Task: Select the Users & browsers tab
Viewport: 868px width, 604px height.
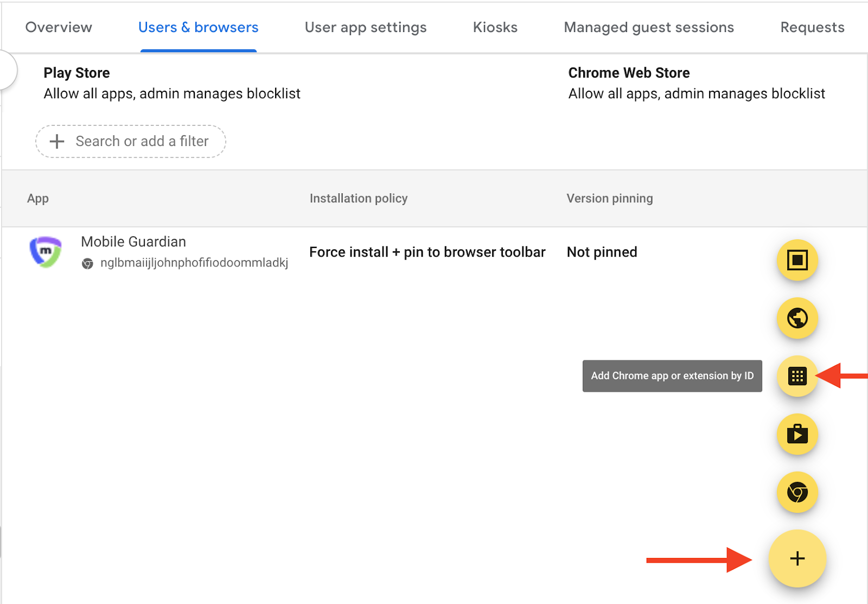Action: tap(199, 27)
